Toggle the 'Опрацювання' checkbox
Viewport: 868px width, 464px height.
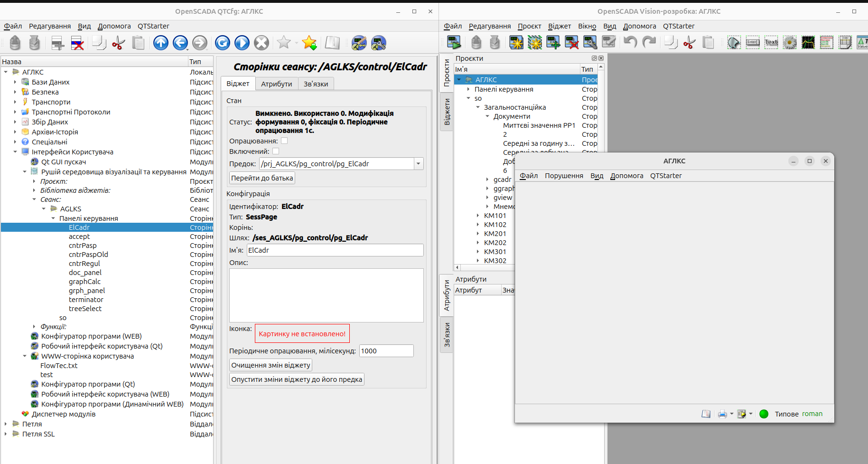tap(284, 141)
